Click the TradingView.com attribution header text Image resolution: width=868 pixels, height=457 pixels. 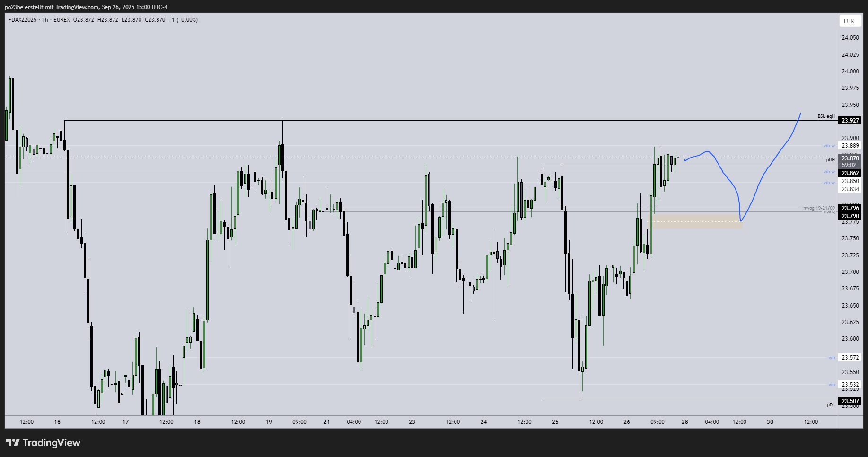tap(86, 7)
